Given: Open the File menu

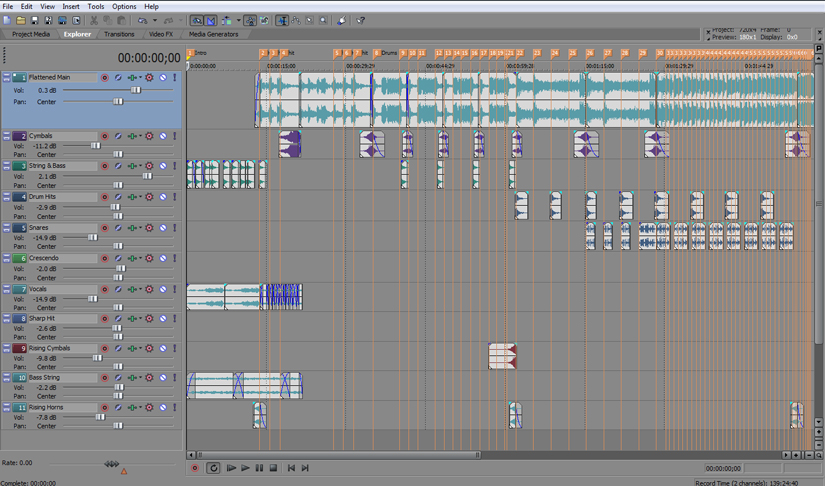Looking at the screenshot, I should pos(8,6).
